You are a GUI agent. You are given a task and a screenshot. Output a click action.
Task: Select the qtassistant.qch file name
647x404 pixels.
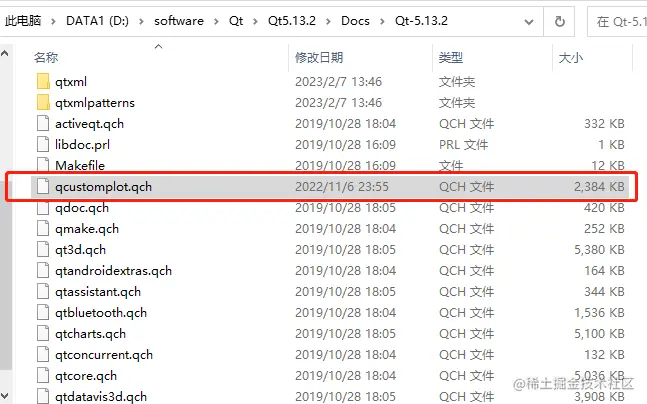click(x=98, y=292)
